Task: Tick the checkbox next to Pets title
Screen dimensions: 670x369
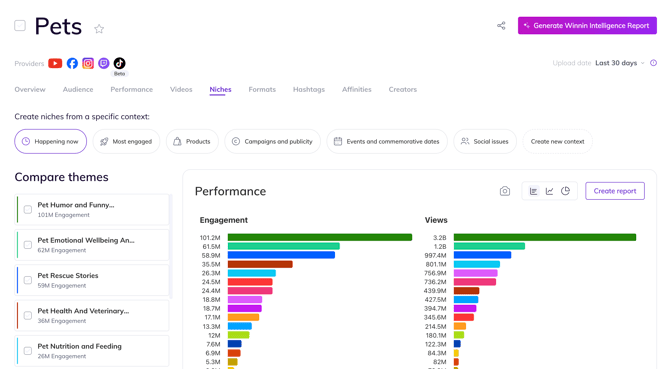Action: point(20,26)
